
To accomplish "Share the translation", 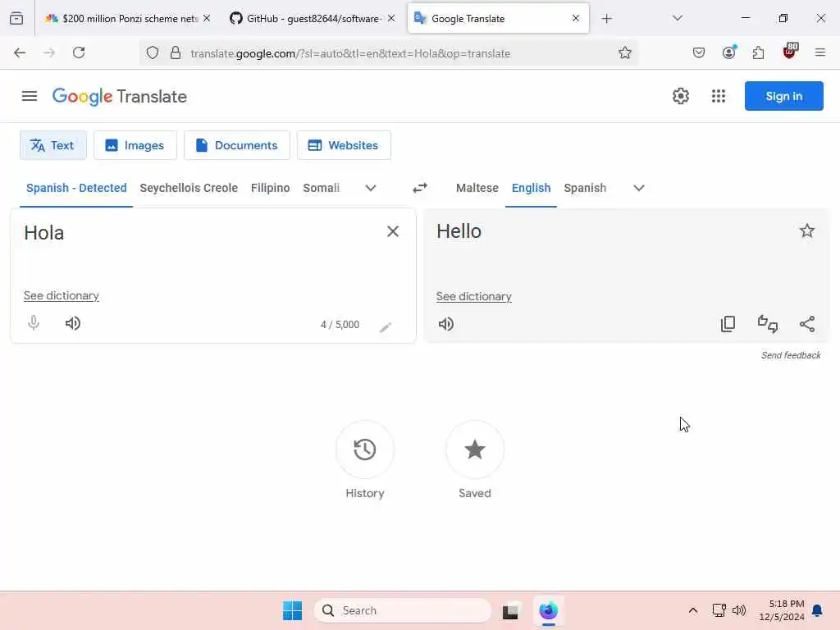I will [x=807, y=324].
